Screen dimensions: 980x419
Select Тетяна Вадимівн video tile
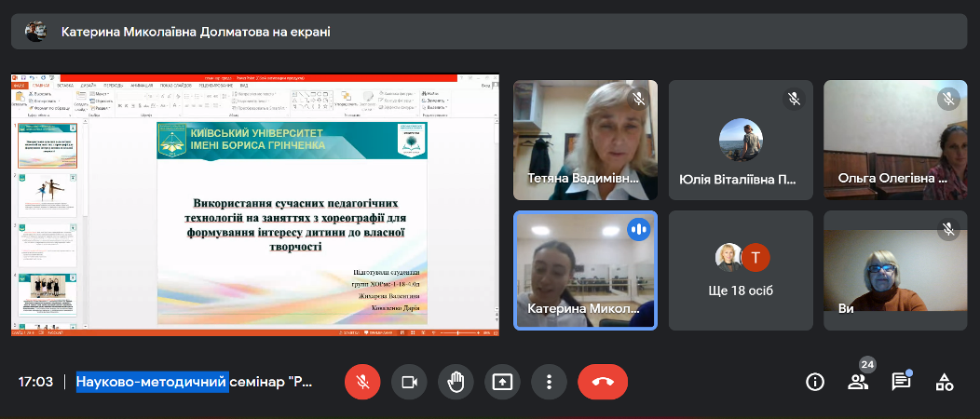(585, 140)
